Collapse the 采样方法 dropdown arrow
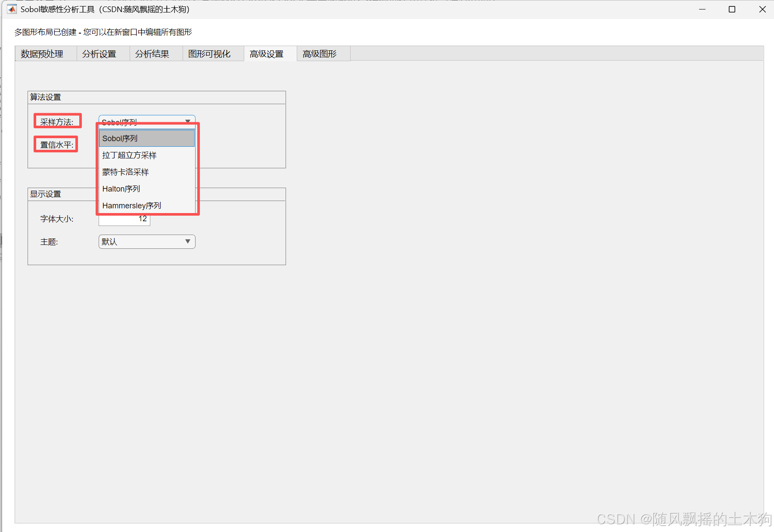 click(188, 121)
